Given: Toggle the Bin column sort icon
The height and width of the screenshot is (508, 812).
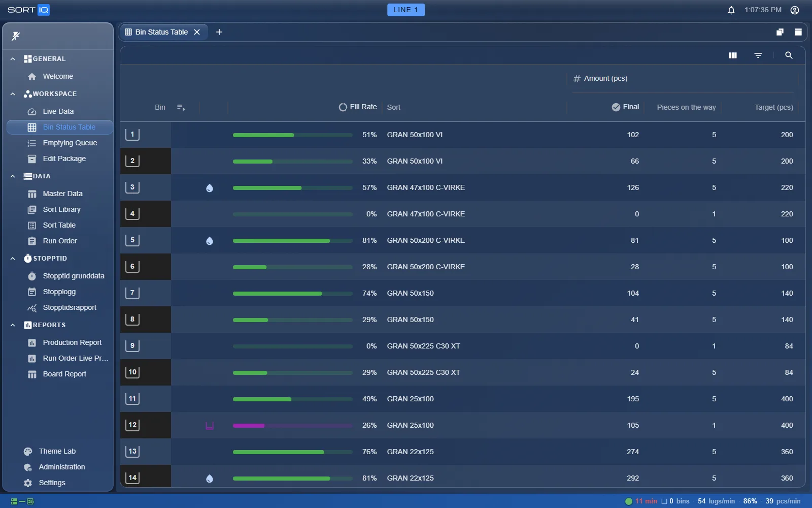Looking at the screenshot, I should [x=181, y=107].
